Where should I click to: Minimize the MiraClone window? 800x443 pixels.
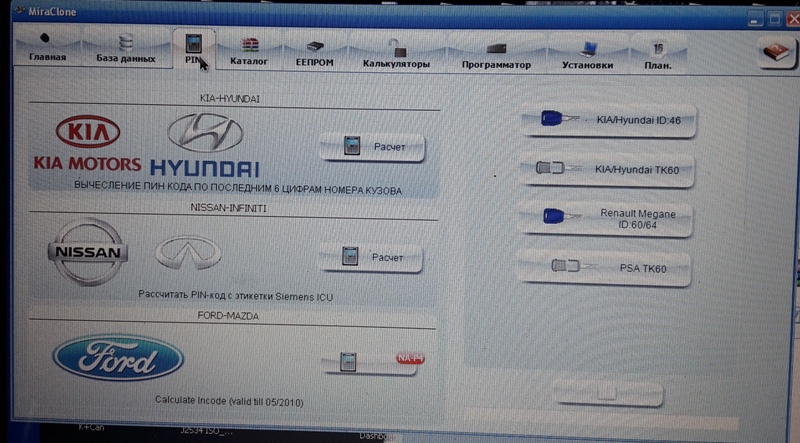click(x=756, y=19)
